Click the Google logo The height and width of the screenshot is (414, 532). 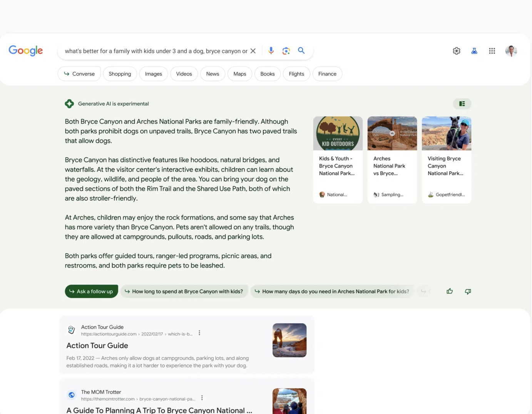pyautogui.click(x=26, y=50)
